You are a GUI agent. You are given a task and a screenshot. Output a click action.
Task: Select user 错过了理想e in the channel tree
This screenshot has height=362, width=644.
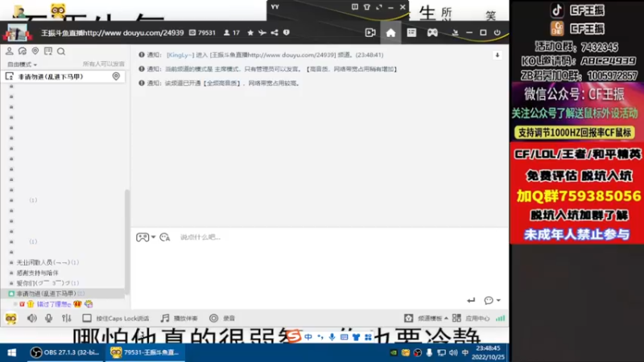tap(54, 304)
